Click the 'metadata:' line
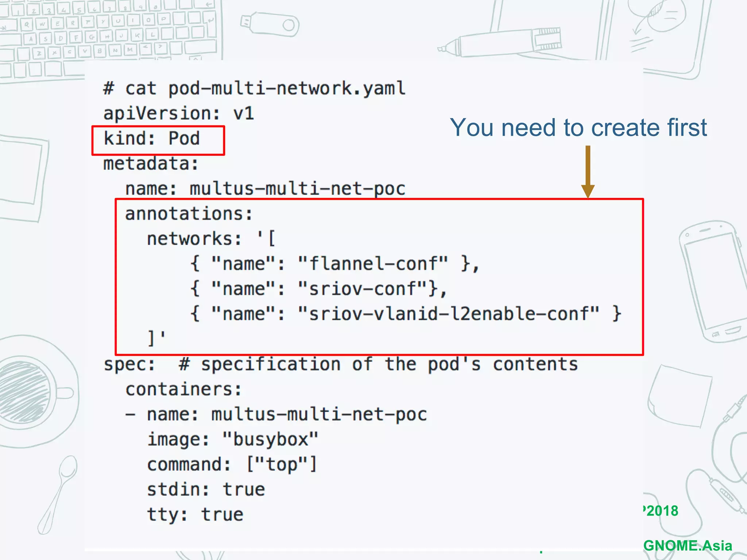 click(151, 163)
